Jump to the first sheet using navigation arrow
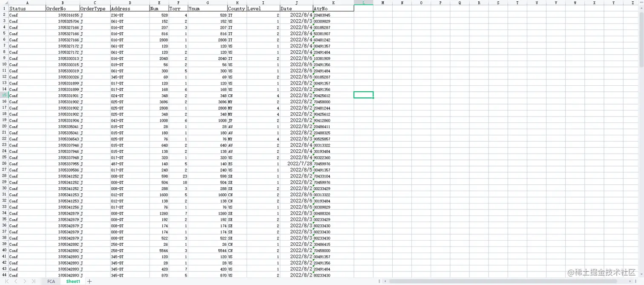The width and height of the screenshot is (644, 285). click(7, 281)
